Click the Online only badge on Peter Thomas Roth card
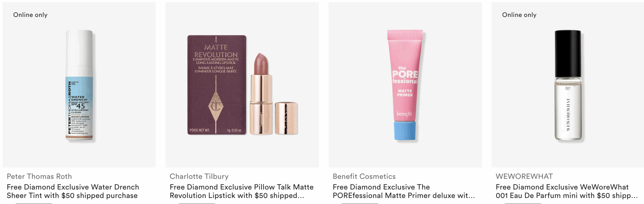The width and height of the screenshot is (644, 204). 30,15
